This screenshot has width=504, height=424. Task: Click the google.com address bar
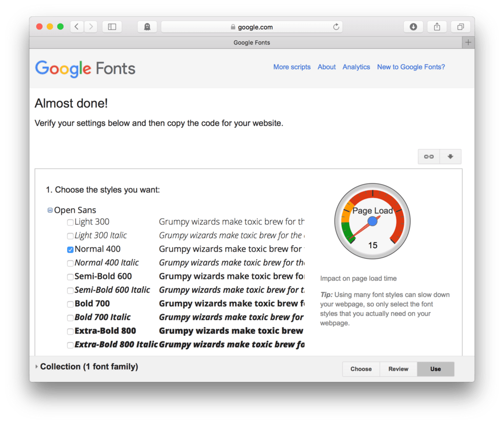251,27
